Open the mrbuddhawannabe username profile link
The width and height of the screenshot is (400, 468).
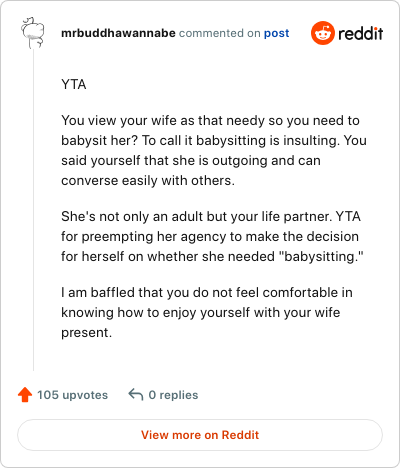[x=118, y=33]
